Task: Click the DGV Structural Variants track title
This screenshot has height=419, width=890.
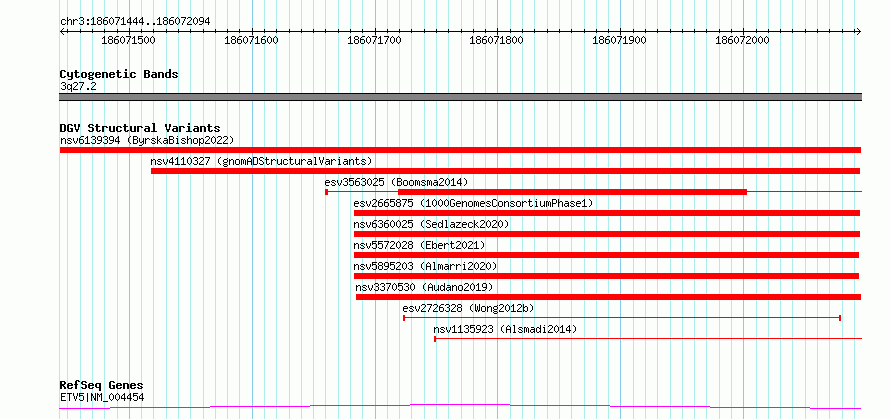Action: click(x=140, y=128)
